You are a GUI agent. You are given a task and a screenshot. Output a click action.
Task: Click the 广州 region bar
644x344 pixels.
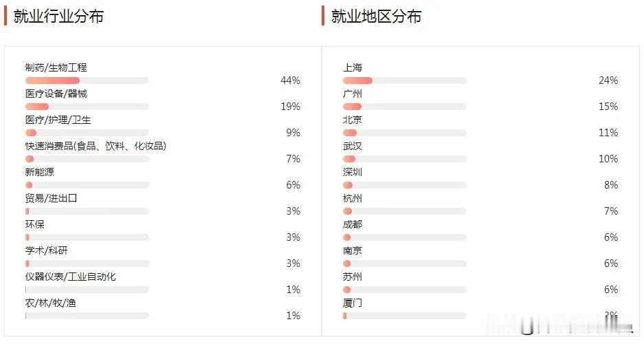(405, 107)
